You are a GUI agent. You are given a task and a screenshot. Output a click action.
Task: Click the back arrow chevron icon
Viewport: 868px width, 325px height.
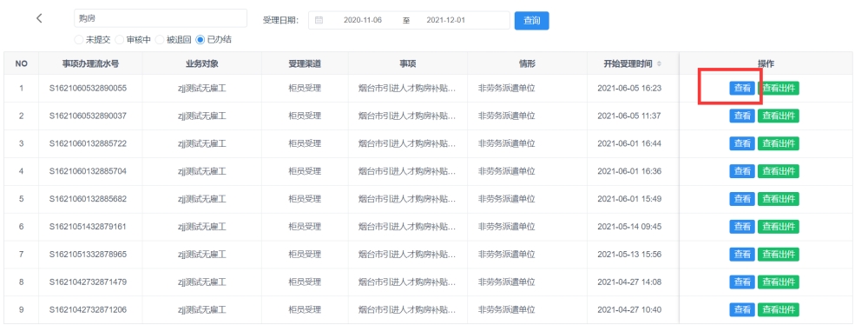39,18
